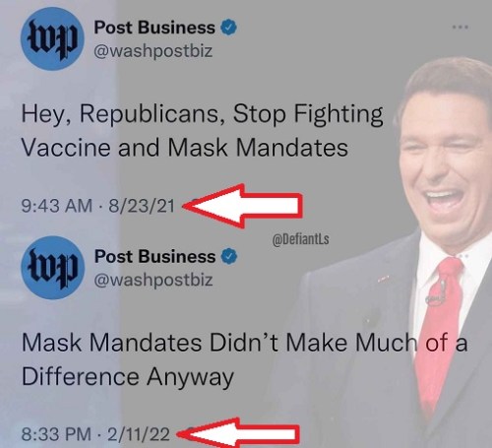Open the first Post Business profile avatar
The width and height of the screenshot is (492, 448).
point(52,38)
